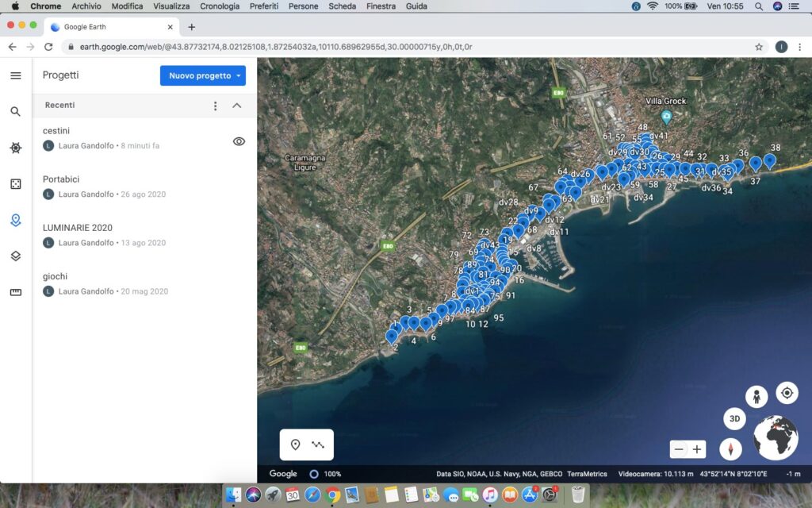This screenshot has width=812, height=508.
Task: Open Map Style layers icon
Action: pyautogui.click(x=16, y=256)
